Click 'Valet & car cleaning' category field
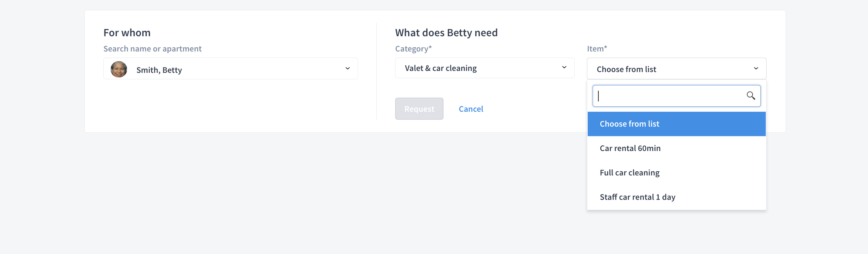 pos(485,68)
